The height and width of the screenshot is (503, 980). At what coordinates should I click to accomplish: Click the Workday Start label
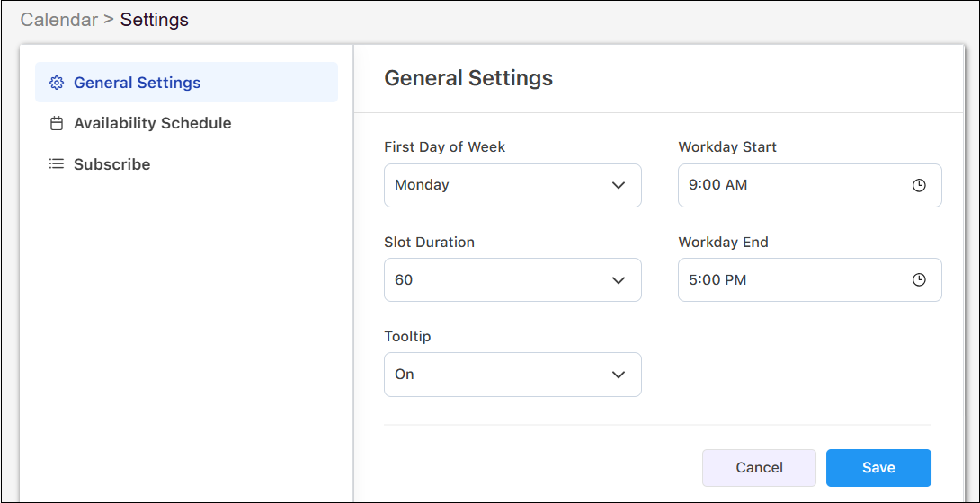pos(727,147)
